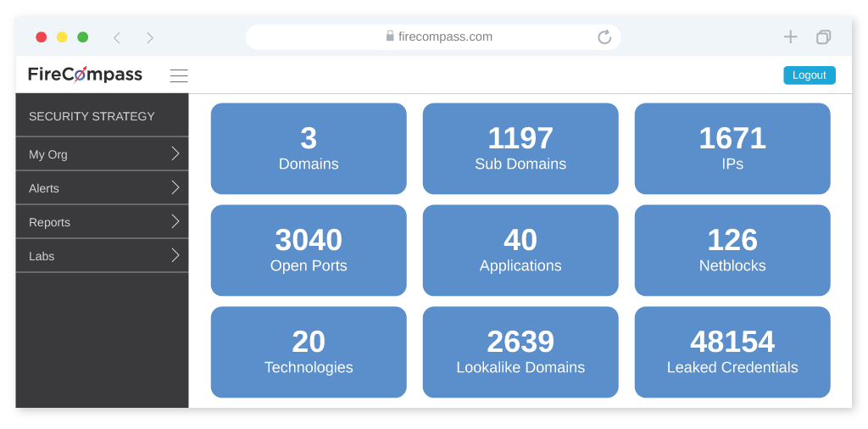This screenshot has width=868, height=429.
Task: Open a new tab with the plus icon
Action: click(x=791, y=37)
